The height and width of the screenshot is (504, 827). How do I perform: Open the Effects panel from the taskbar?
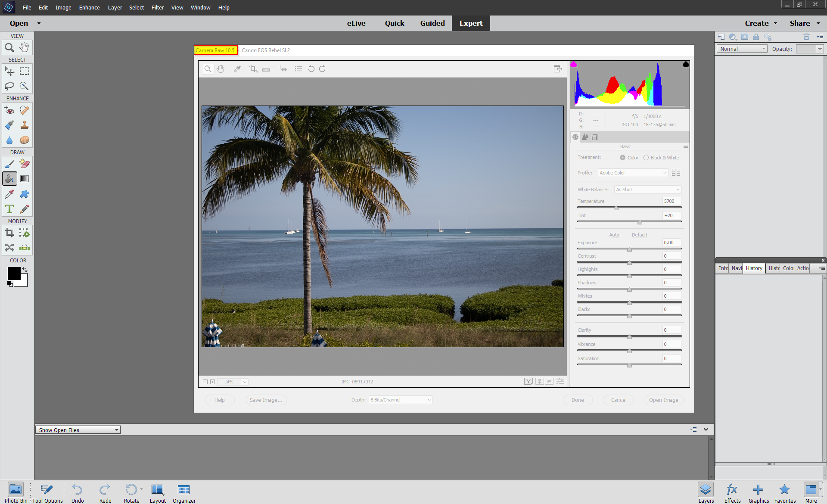(x=732, y=491)
